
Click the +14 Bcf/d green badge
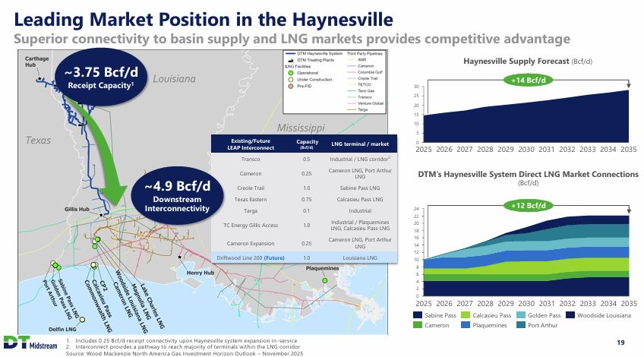(528, 80)
